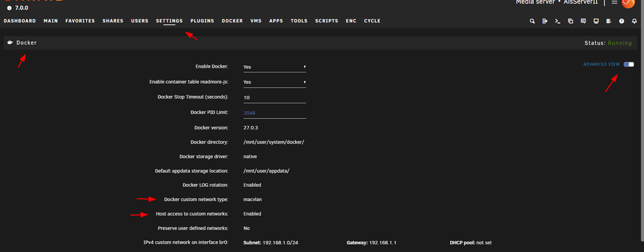This screenshot has width=644, height=252.
Task: Click the Docker custom network type label
Action: click(x=196, y=199)
